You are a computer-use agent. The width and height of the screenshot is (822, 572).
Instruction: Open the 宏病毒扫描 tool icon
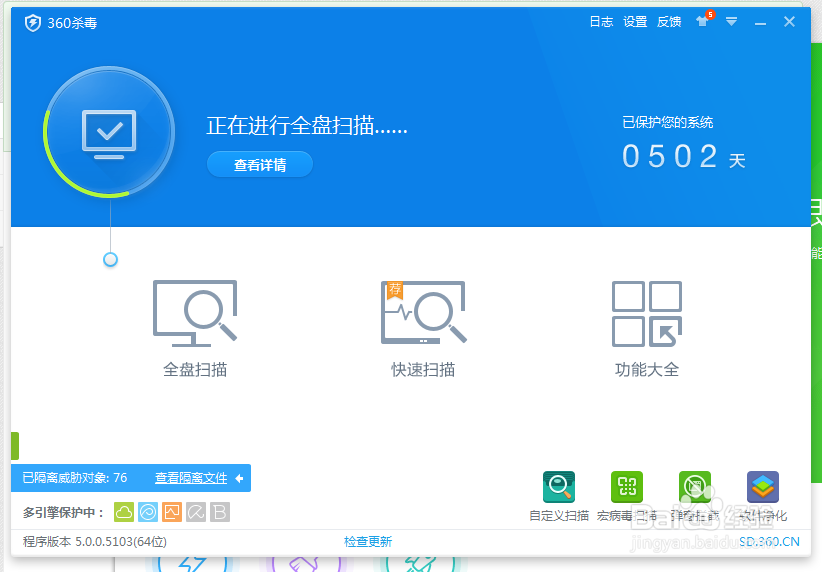pyautogui.click(x=627, y=487)
